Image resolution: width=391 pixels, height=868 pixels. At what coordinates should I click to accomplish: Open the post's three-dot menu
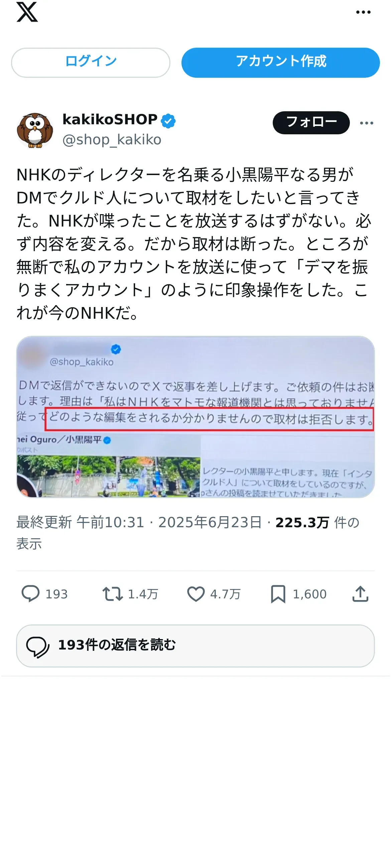[366, 123]
